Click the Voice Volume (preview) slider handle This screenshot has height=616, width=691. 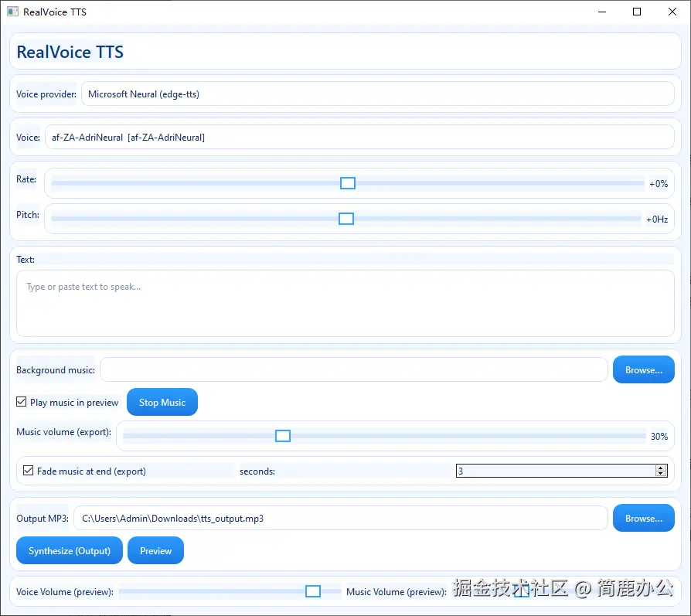[313, 591]
